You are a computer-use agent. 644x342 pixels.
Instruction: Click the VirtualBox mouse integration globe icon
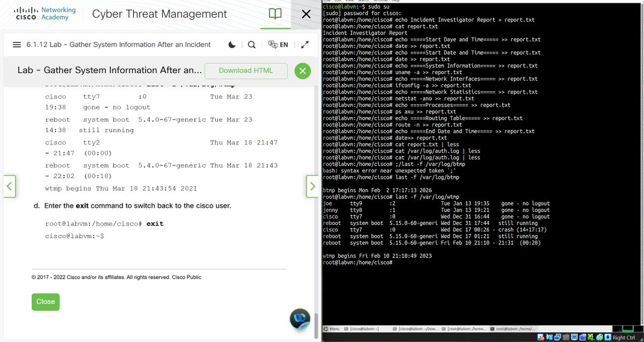[x=599, y=337]
